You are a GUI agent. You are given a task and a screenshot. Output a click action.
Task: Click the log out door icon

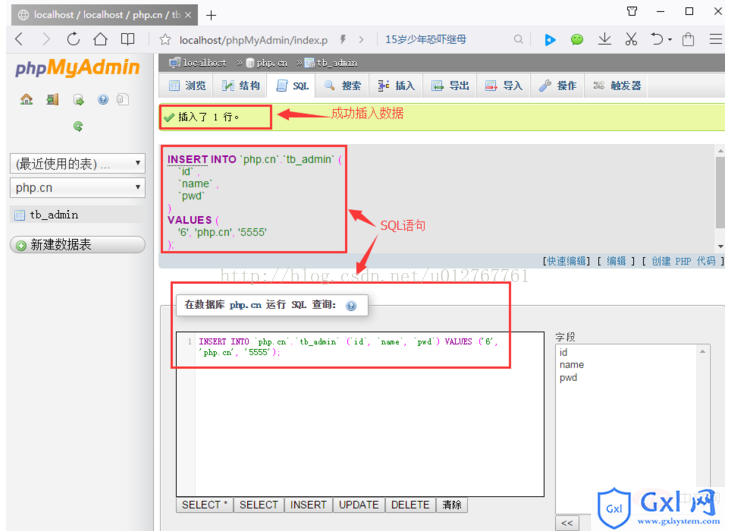(53, 99)
